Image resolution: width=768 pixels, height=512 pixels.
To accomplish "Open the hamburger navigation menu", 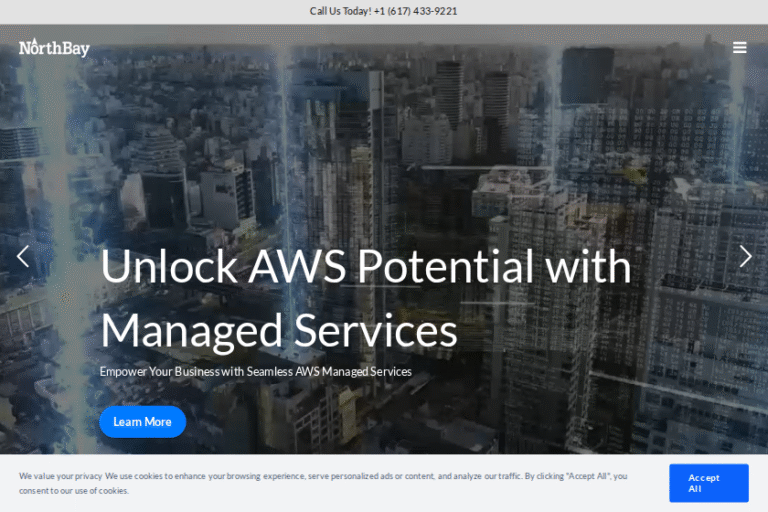I will 739,48.
